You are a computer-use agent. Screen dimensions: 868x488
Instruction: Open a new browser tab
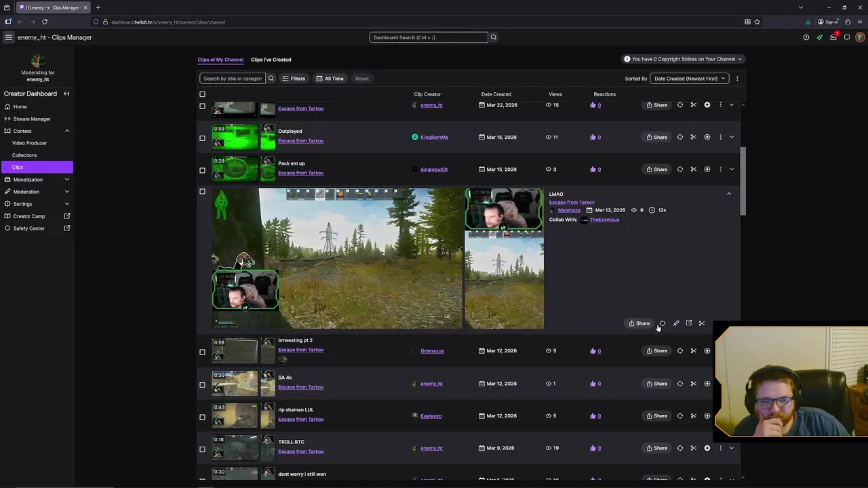(98, 7)
